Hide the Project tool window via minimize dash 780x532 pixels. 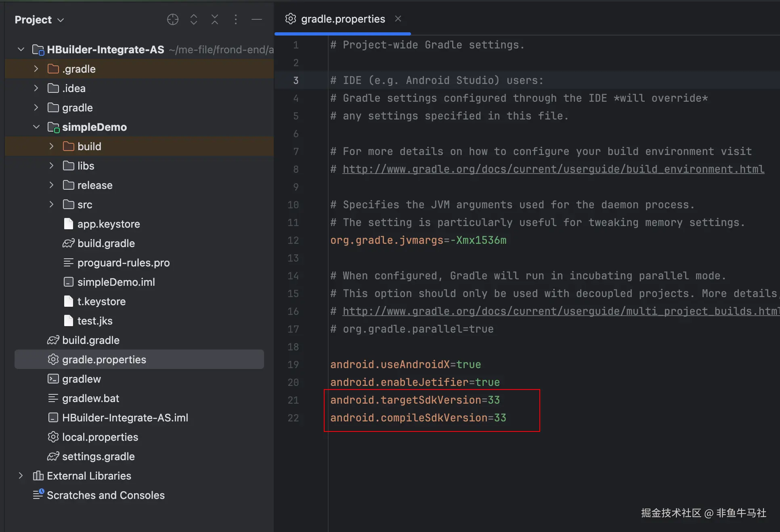pyautogui.click(x=257, y=19)
